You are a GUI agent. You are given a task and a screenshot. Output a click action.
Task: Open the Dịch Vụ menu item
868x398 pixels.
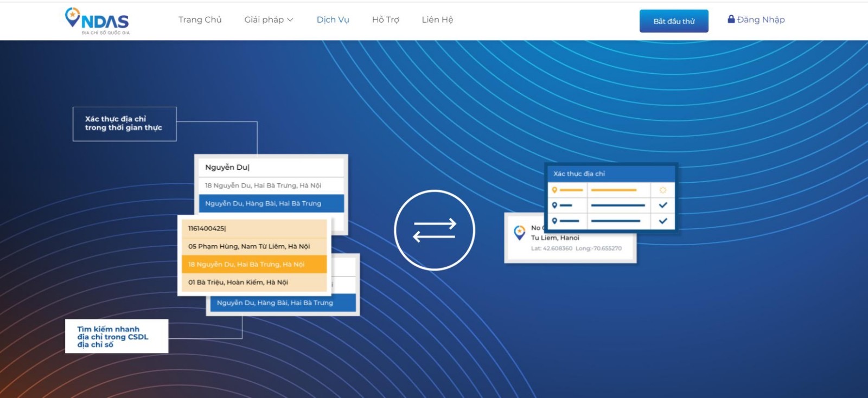click(x=333, y=20)
